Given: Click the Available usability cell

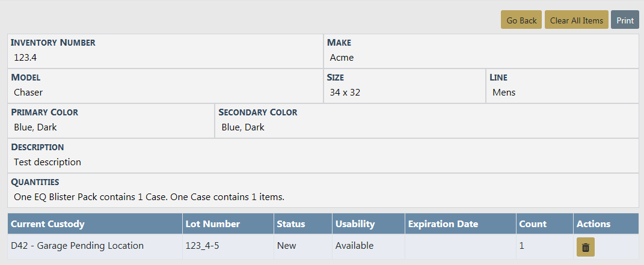Looking at the screenshot, I should click(x=354, y=246).
